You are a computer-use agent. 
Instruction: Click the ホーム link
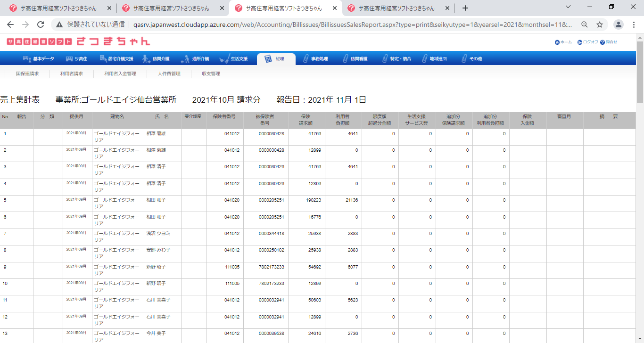point(563,42)
